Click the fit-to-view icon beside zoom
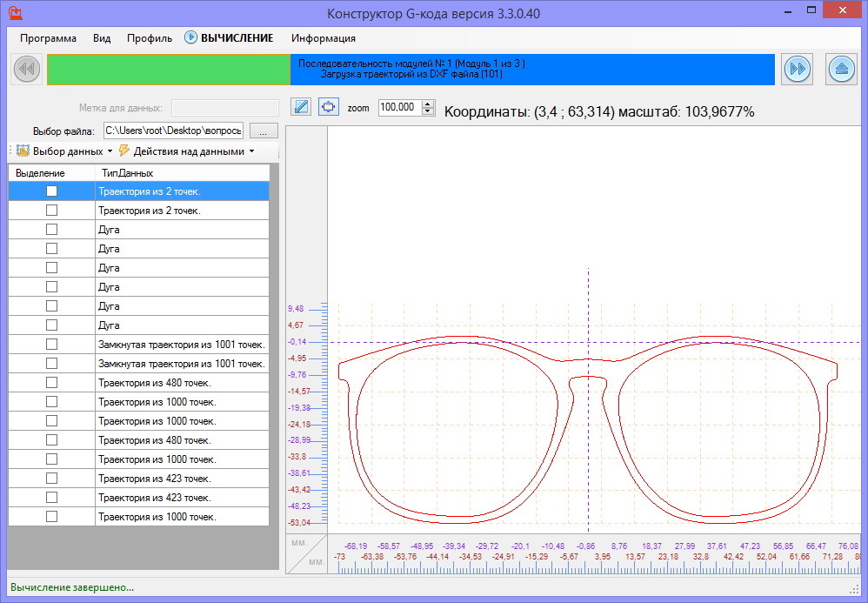This screenshot has width=868, height=603. 328,107
